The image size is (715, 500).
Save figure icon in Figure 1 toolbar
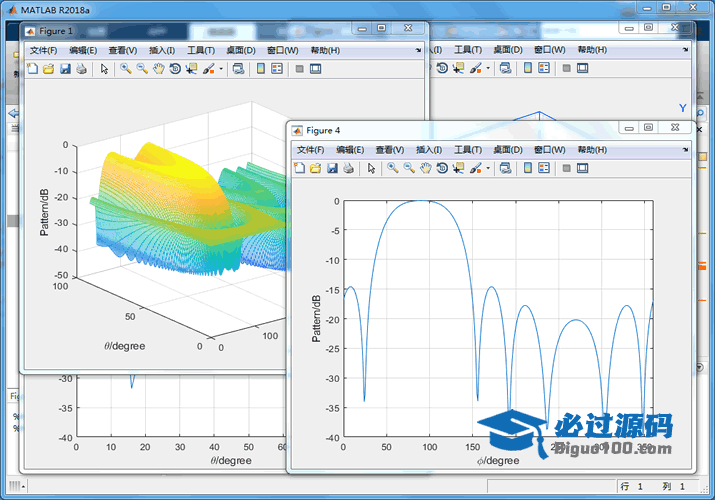coord(65,69)
